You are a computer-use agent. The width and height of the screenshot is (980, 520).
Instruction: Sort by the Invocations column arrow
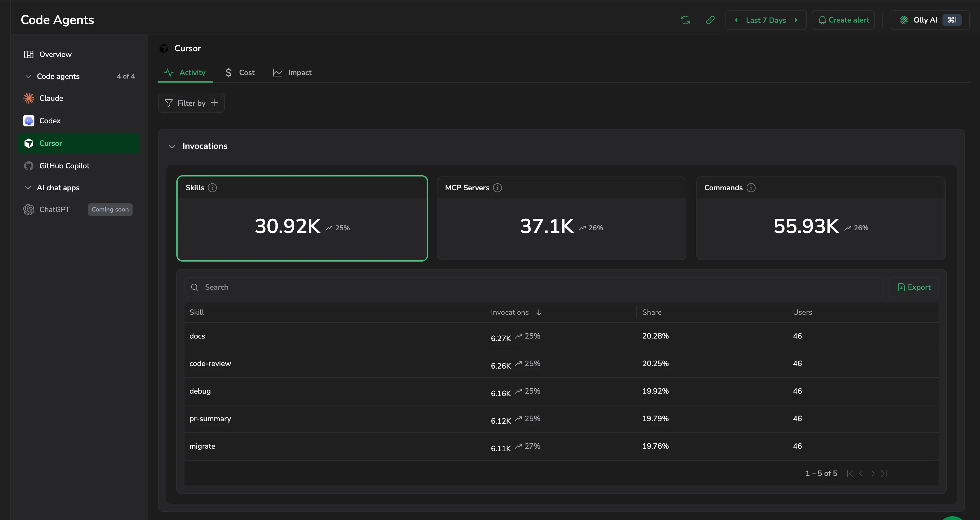point(539,313)
